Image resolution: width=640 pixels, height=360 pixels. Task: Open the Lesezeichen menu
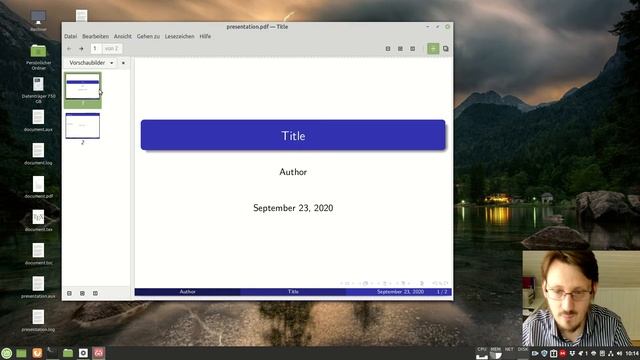(180, 36)
